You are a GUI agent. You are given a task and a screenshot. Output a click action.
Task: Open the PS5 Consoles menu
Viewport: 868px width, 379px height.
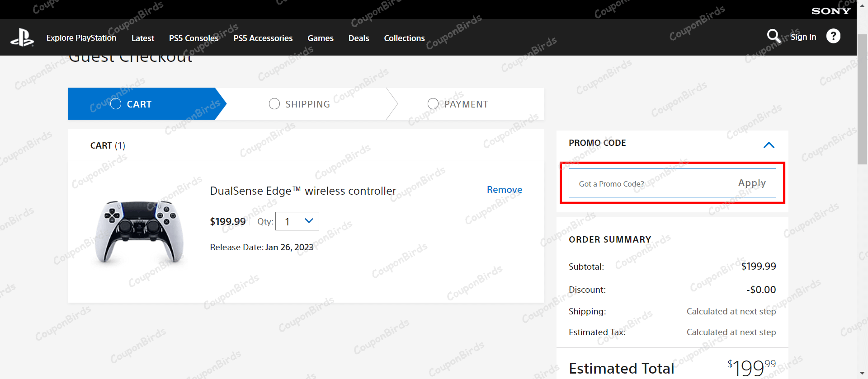point(193,38)
